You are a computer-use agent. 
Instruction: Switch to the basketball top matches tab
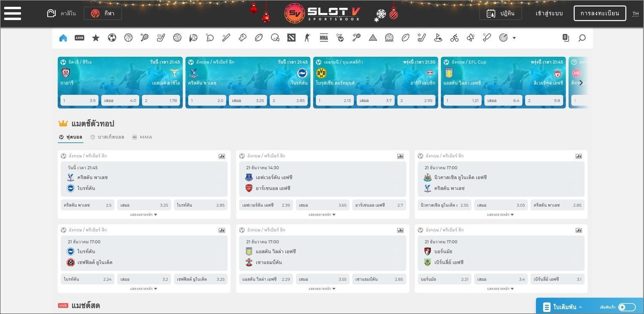click(x=107, y=137)
